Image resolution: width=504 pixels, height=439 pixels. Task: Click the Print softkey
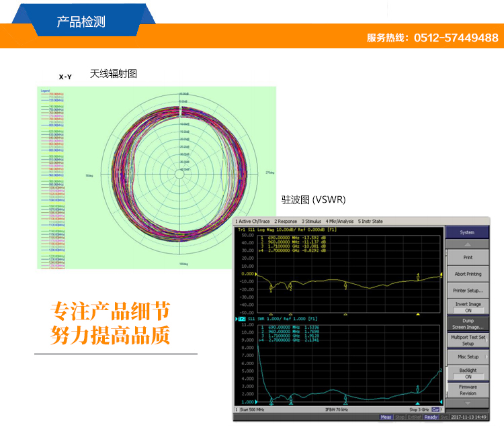(x=468, y=257)
